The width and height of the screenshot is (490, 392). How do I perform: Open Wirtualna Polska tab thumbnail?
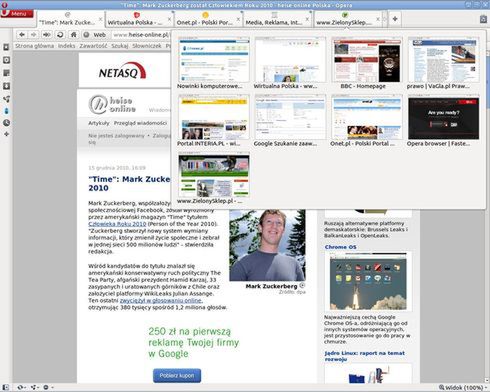click(290, 63)
